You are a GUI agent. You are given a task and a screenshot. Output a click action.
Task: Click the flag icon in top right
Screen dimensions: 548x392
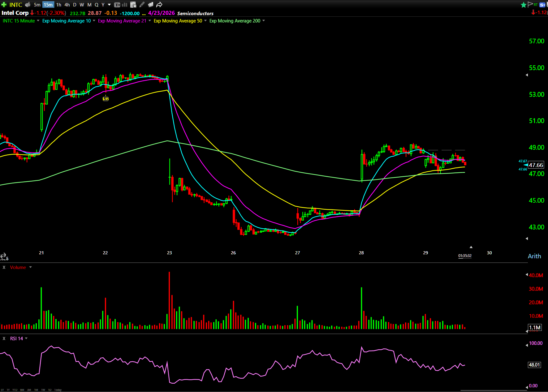coord(530,4)
